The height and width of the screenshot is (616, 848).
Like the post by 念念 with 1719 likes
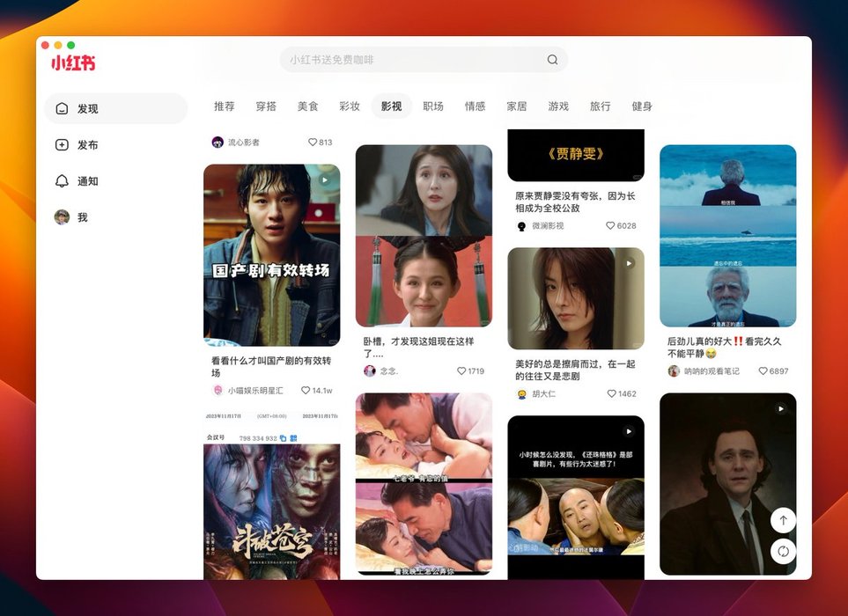click(x=461, y=371)
